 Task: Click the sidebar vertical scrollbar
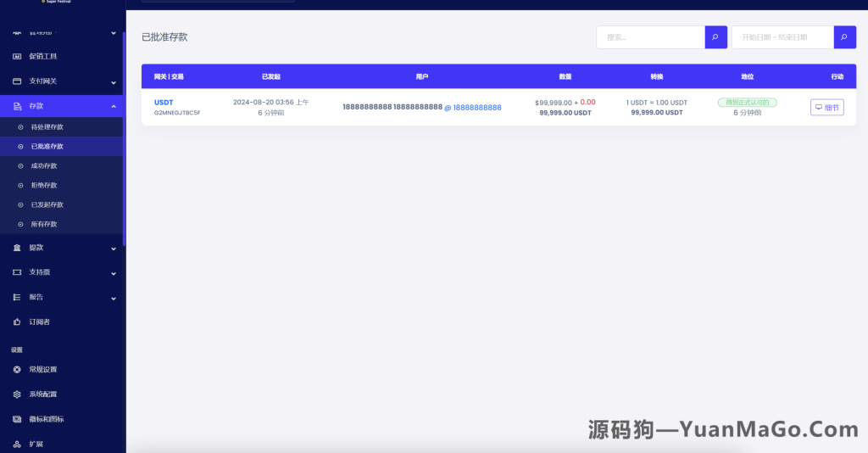[124, 138]
